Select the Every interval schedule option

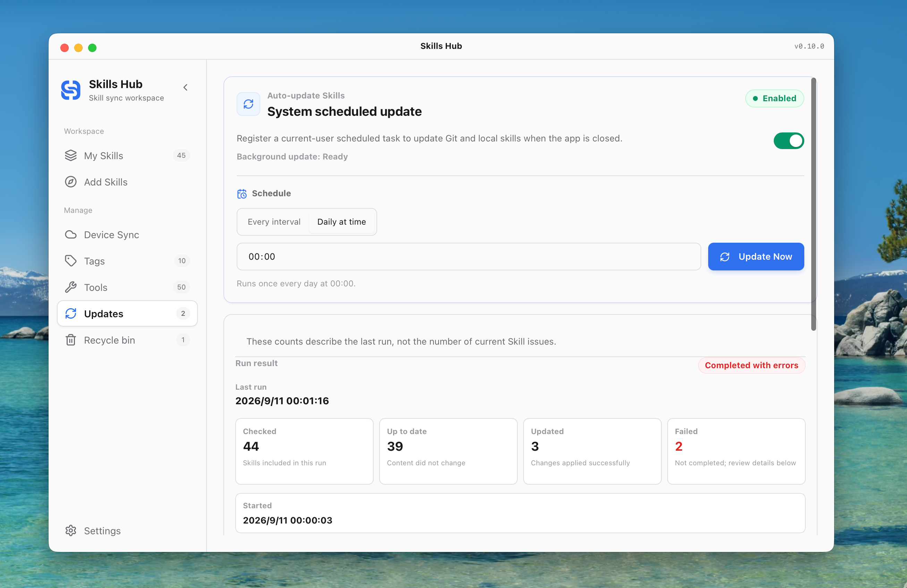click(x=274, y=222)
